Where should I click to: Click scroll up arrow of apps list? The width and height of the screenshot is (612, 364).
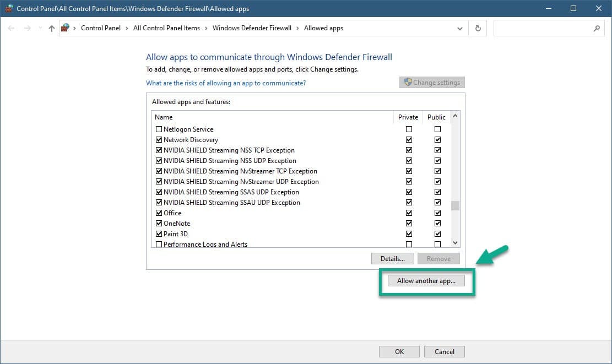pyautogui.click(x=455, y=116)
